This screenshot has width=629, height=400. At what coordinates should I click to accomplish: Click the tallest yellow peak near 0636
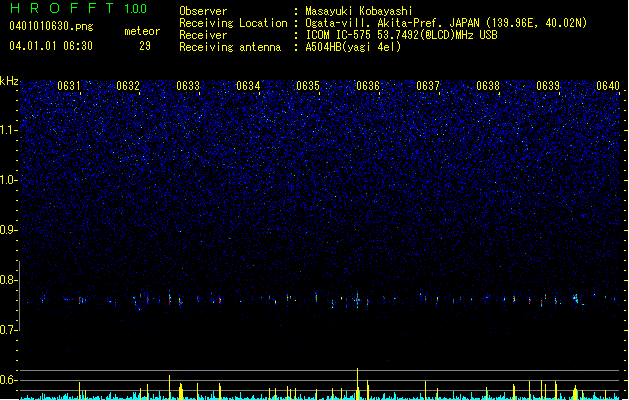coord(357,384)
